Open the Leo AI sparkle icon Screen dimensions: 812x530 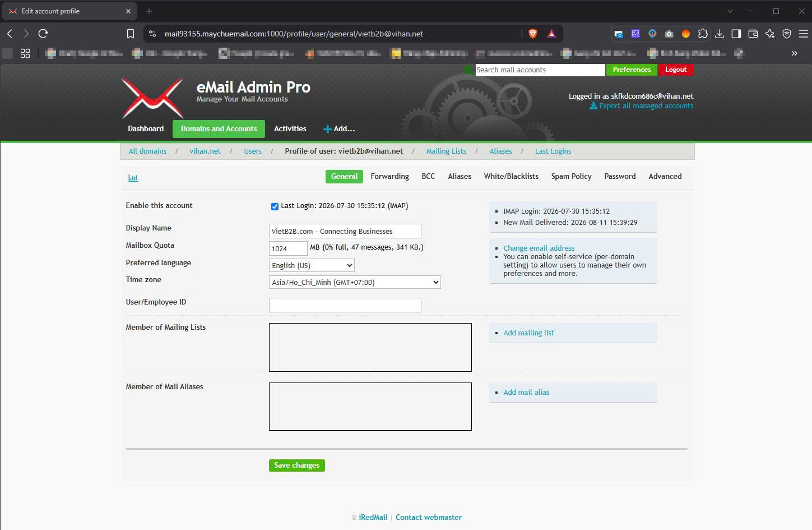coord(770,34)
